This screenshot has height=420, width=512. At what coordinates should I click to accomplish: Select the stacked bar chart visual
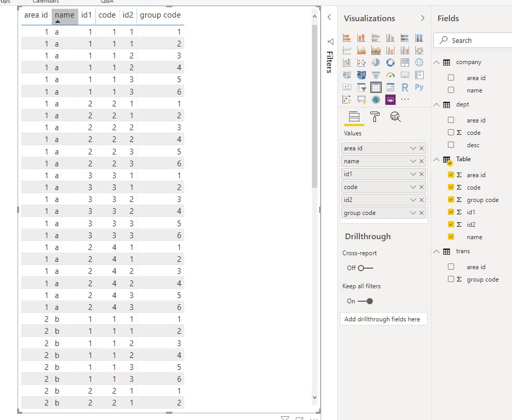pyautogui.click(x=347, y=38)
